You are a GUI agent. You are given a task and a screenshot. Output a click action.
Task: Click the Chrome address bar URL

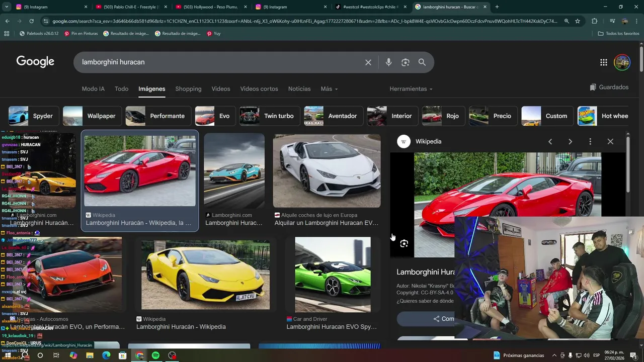pos(304,21)
